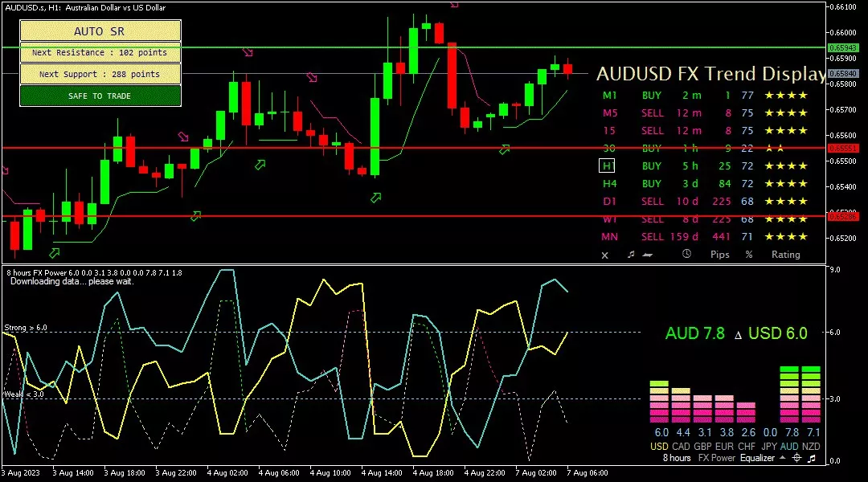Click the NZD currency label in the Equalizer

point(811,447)
